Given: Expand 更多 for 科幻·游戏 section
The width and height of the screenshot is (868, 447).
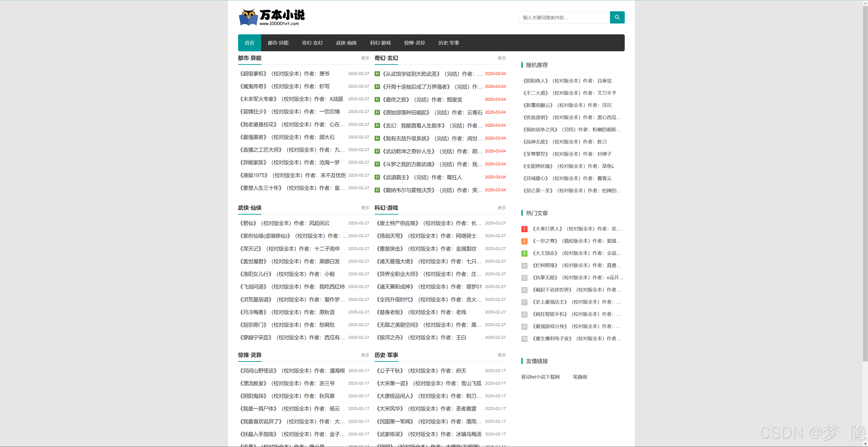Looking at the screenshot, I should tap(501, 208).
